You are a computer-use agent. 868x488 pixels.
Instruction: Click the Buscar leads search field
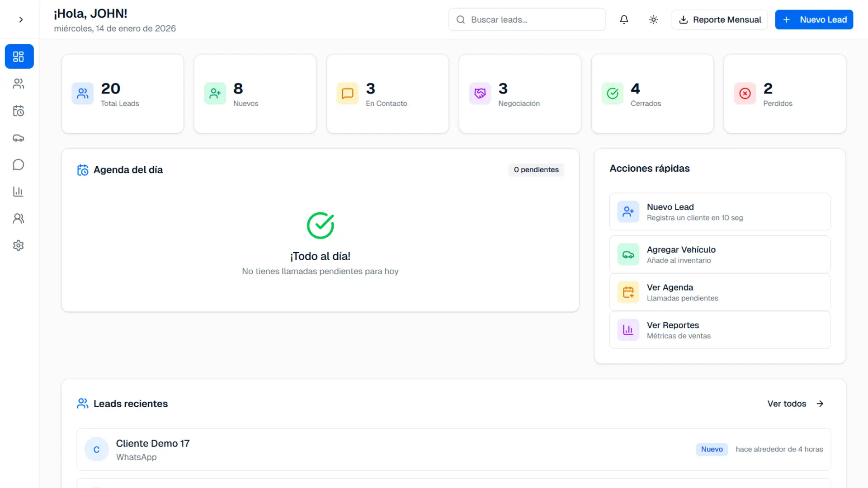coord(526,19)
